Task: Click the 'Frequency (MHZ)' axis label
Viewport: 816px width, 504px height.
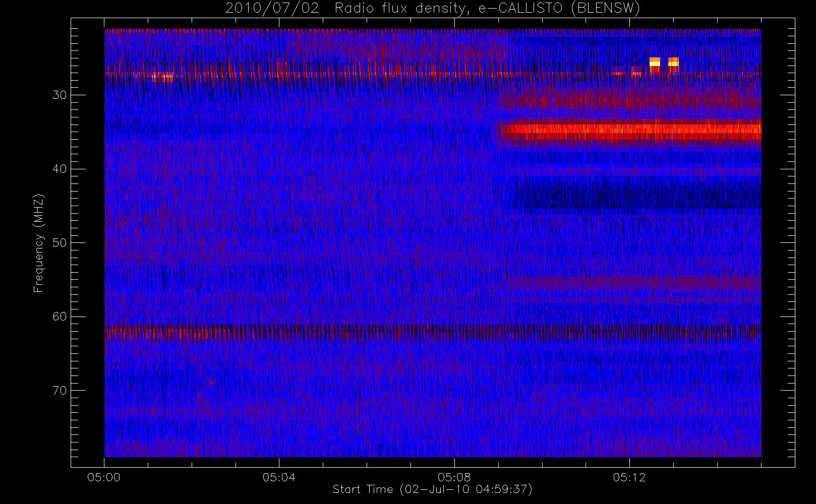Action: click(38, 243)
